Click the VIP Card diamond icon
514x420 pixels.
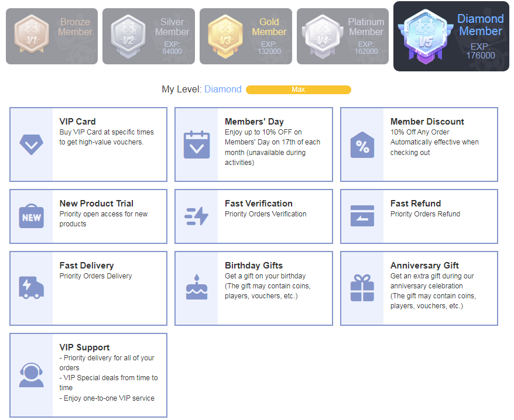pos(31,144)
